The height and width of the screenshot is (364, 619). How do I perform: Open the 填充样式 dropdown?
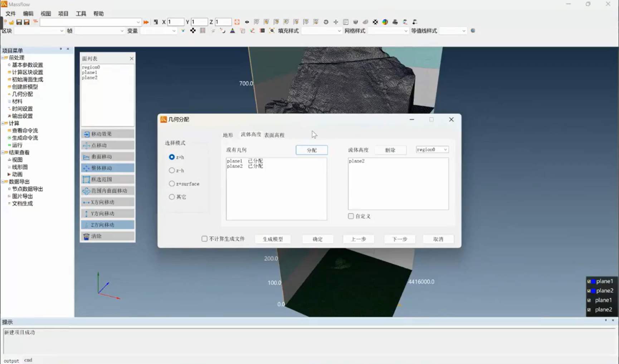click(x=322, y=31)
